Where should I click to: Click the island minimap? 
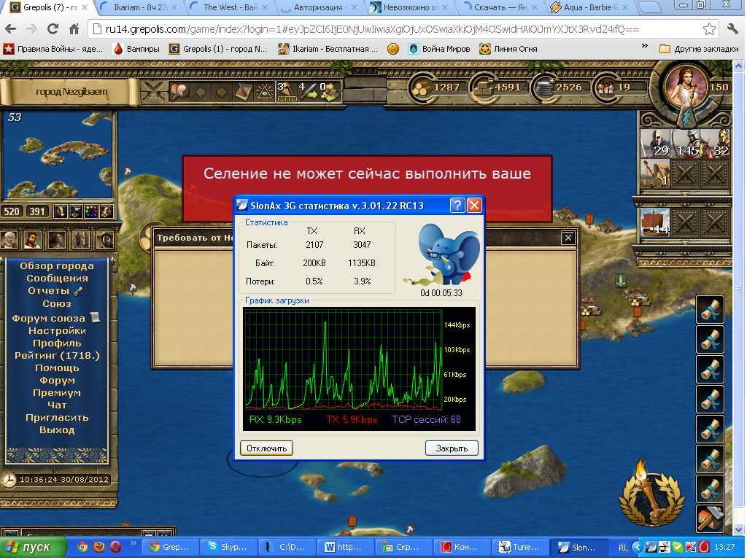coord(58,155)
